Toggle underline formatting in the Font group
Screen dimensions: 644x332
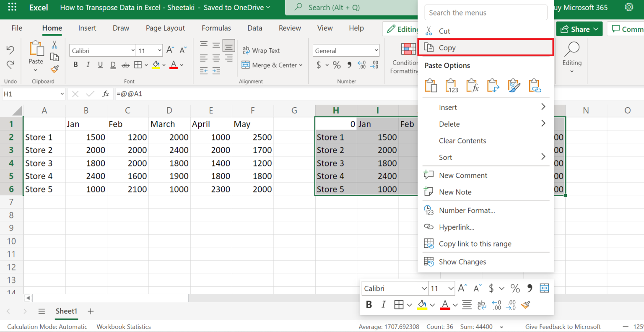point(101,65)
